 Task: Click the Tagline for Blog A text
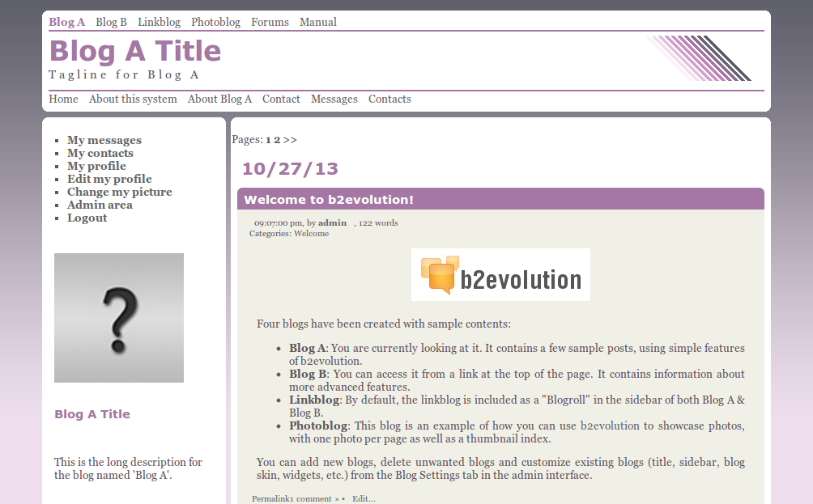pos(124,75)
